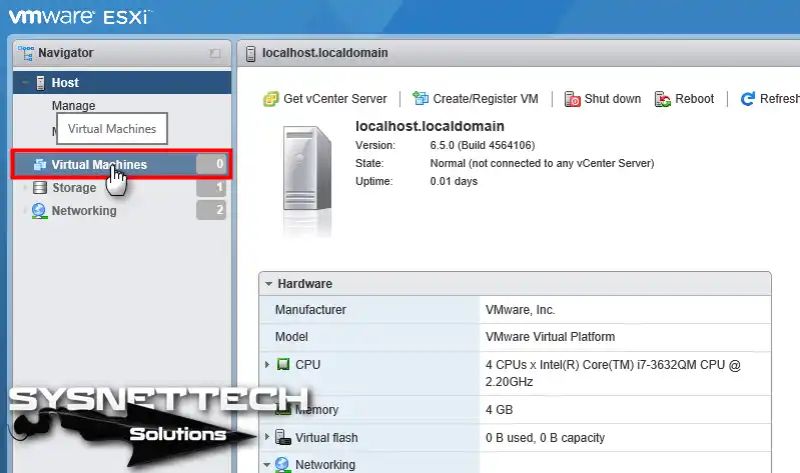Click the Model value VMware Virtual Platform
Viewport: 800px width, 473px height.
tap(550, 337)
